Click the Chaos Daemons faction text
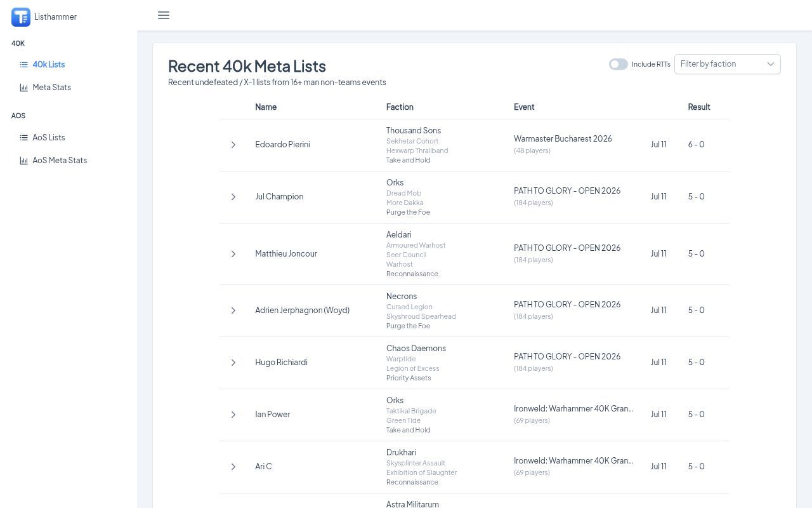Viewport: 812px width, 508px height. [416, 348]
